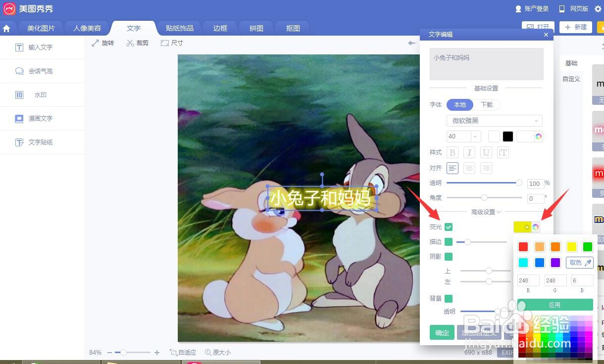Click the 旋转 rotate tool

[103, 43]
